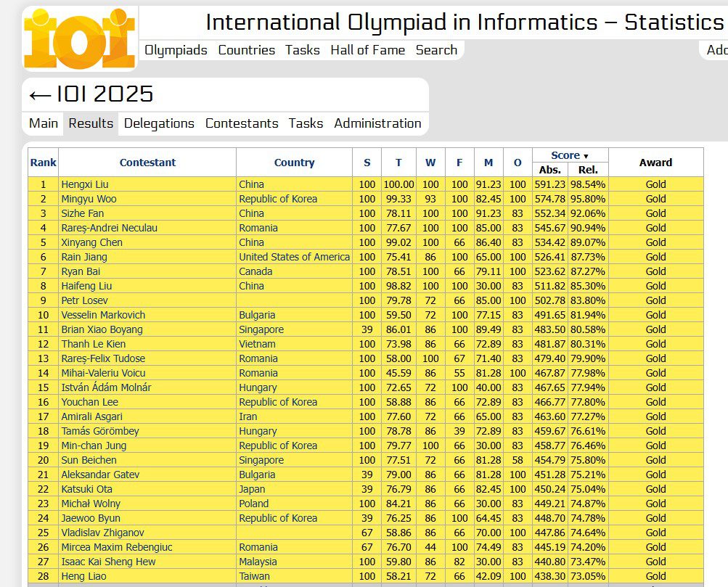Viewport: 728px width, 587px height.
Task: Sort by the Rel. score column
Action: click(588, 170)
